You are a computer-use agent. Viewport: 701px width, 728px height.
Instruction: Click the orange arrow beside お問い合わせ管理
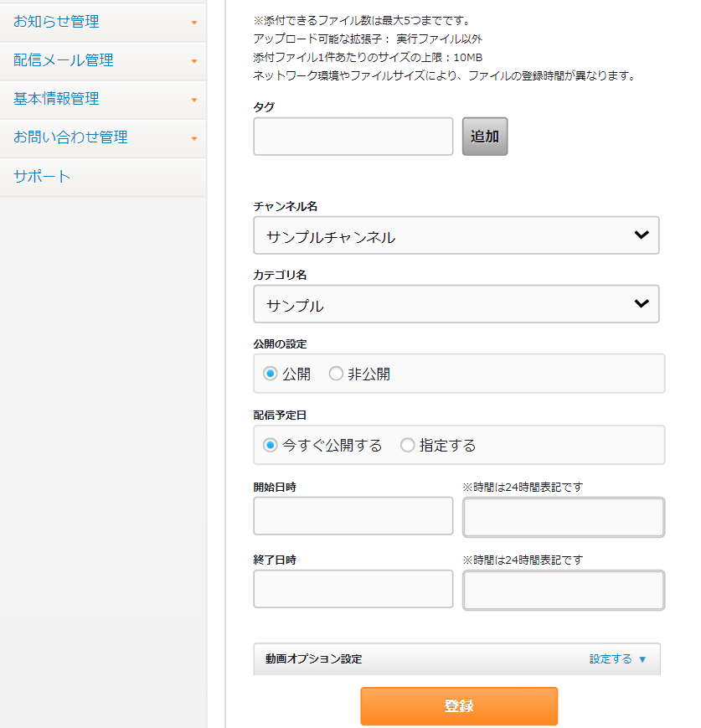tap(194, 138)
